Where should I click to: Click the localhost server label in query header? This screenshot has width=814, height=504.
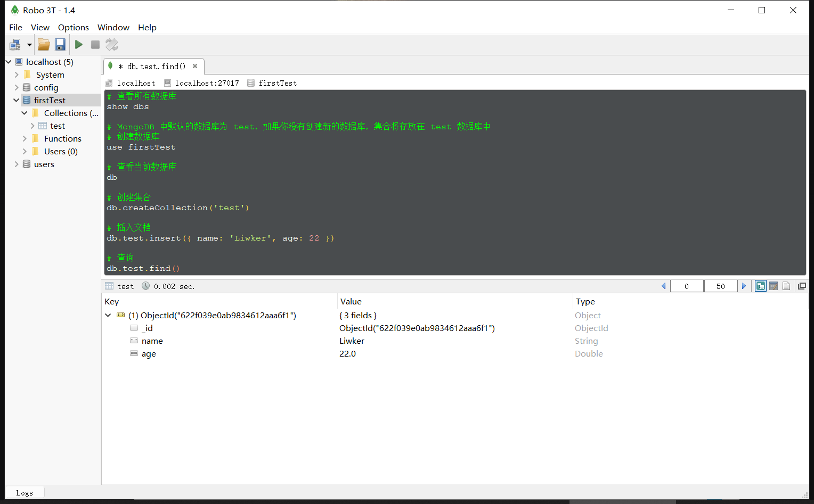tap(136, 83)
